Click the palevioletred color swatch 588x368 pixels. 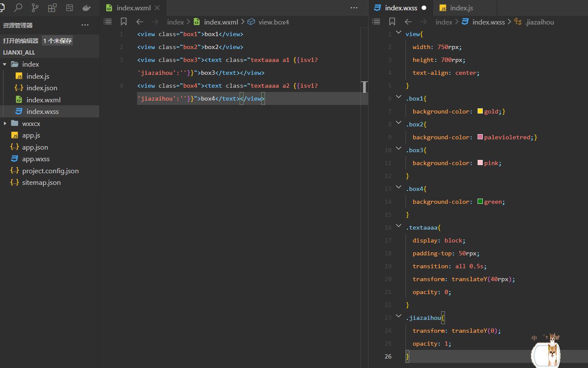(480, 137)
